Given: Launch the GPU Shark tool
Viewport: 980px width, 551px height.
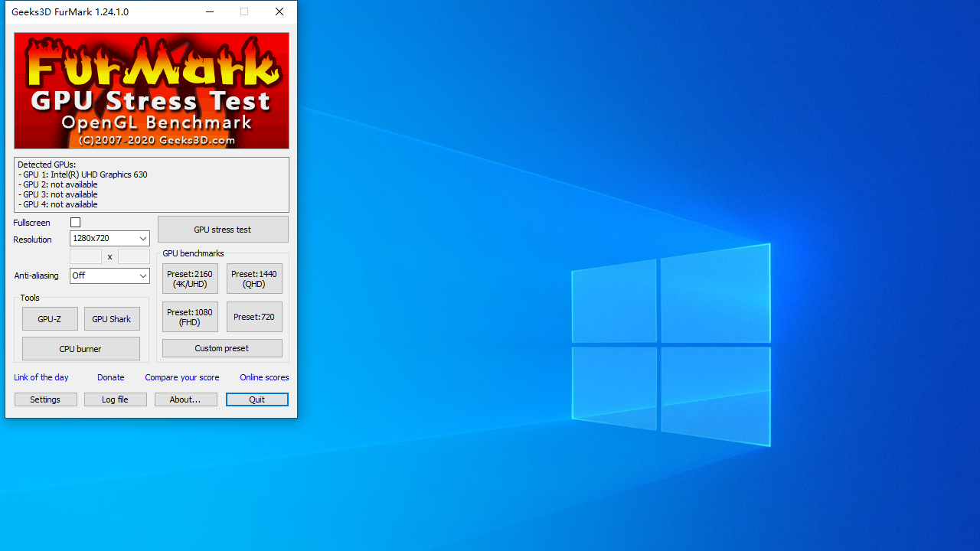Looking at the screenshot, I should click(x=112, y=319).
